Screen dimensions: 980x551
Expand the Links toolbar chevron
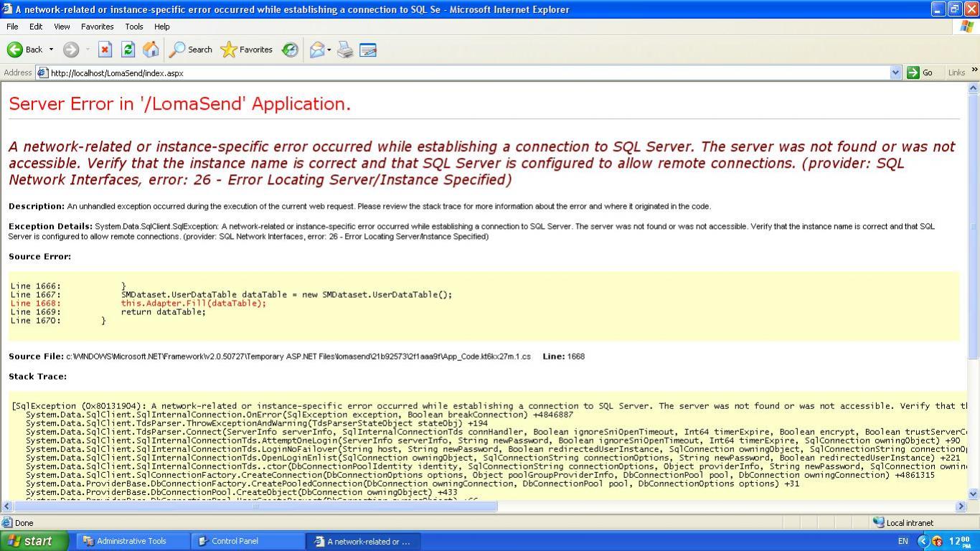[974, 70]
